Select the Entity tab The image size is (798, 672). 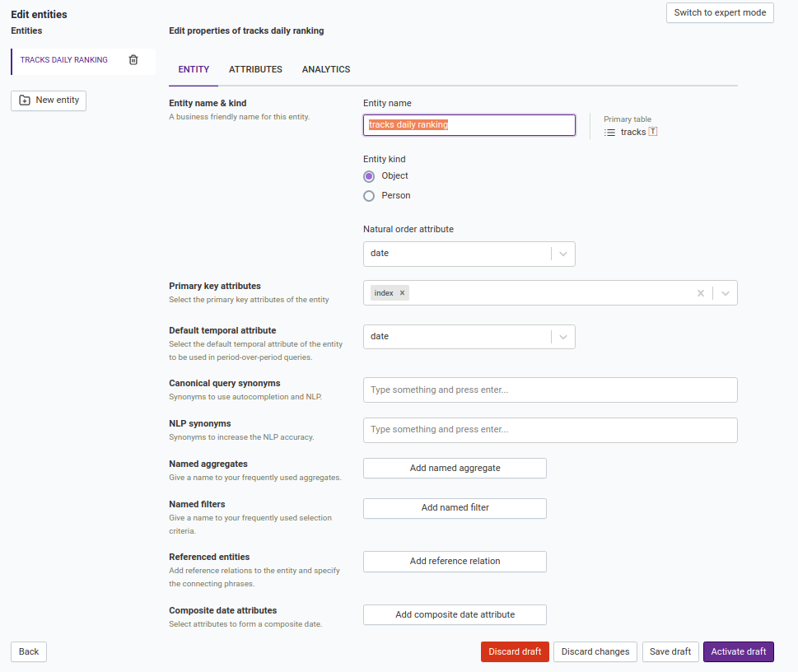click(194, 70)
